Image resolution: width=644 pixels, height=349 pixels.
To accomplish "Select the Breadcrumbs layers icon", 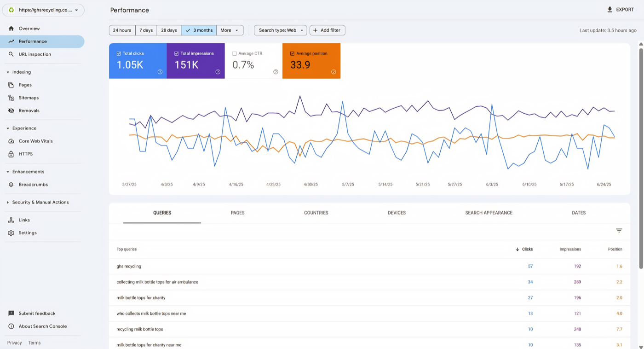I will (11, 185).
